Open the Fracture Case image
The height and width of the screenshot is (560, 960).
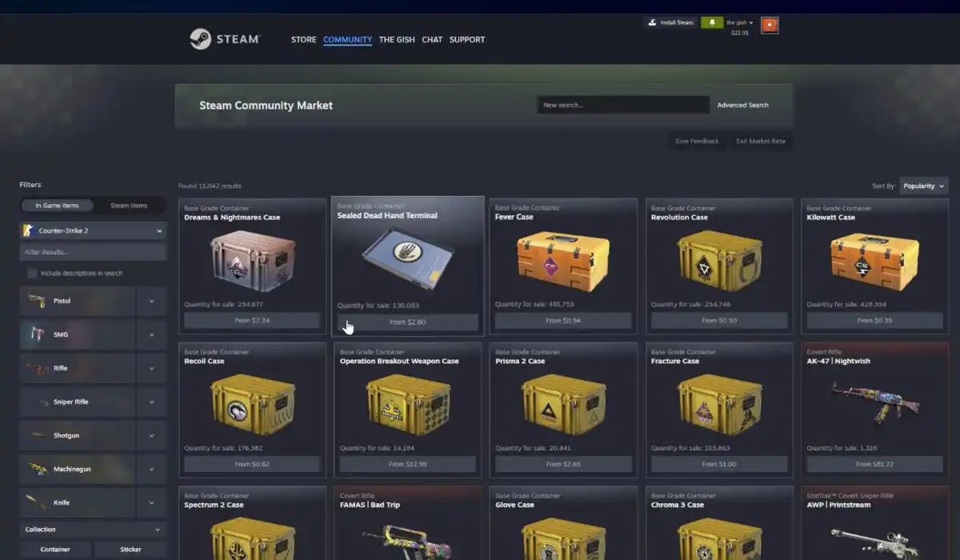tap(719, 405)
